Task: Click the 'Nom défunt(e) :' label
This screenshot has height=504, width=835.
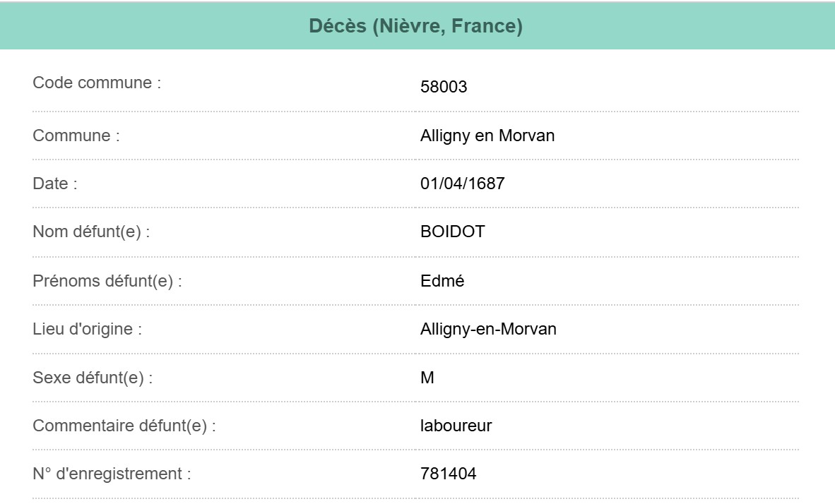Action: pos(91,232)
